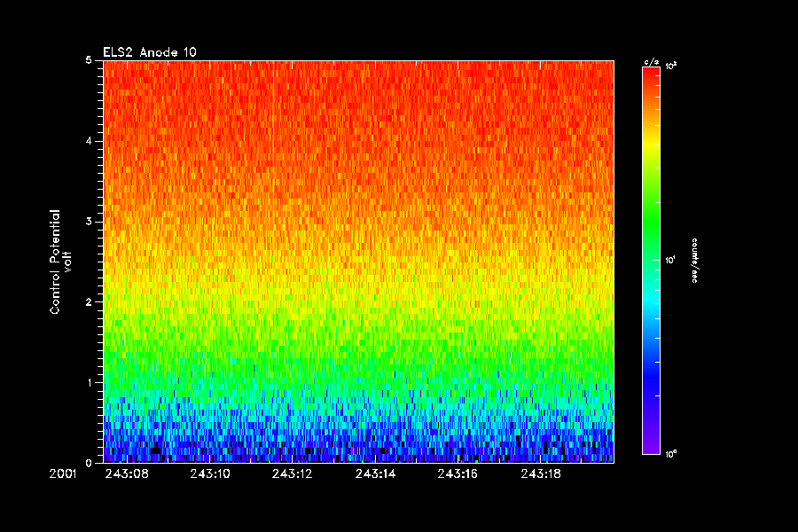Click the year label '2001'

(63, 474)
